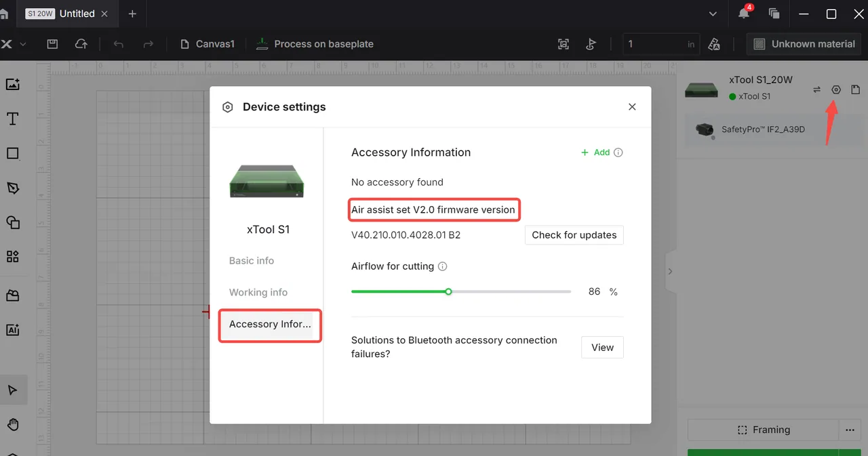Viewport: 868px width, 456px height.
Task: Close the Device settings dialog
Action: (x=632, y=107)
